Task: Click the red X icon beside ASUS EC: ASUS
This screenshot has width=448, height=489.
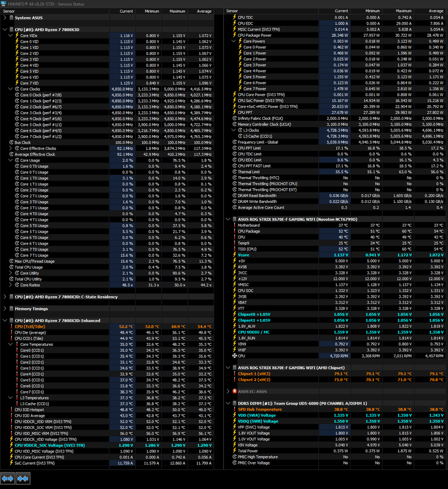Action: click(235, 391)
